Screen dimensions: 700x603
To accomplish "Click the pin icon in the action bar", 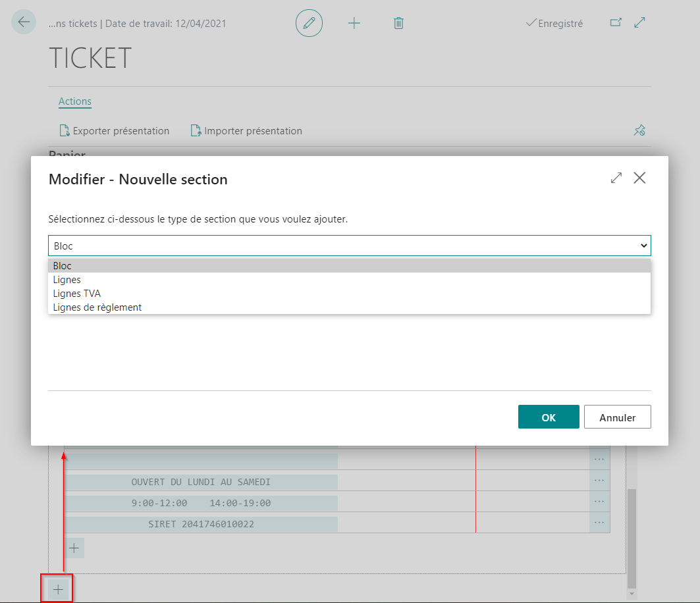I will [639, 130].
